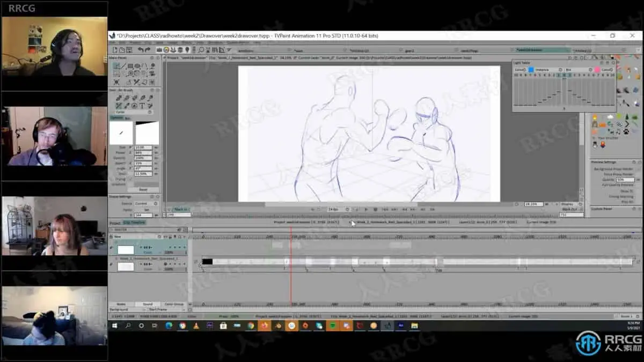Click the Quality 50% field in Preview Settings
The image size is (644, 362).
tap(624, 180)
